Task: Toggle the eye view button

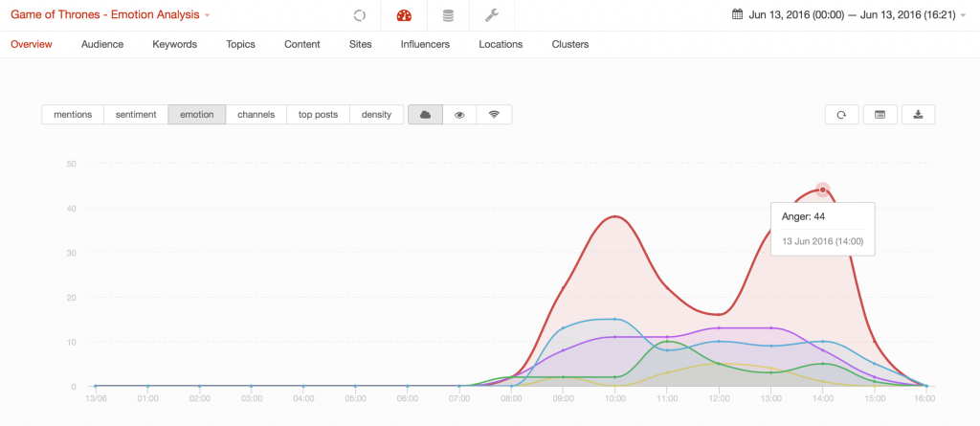Action: (x=459, y=114)
